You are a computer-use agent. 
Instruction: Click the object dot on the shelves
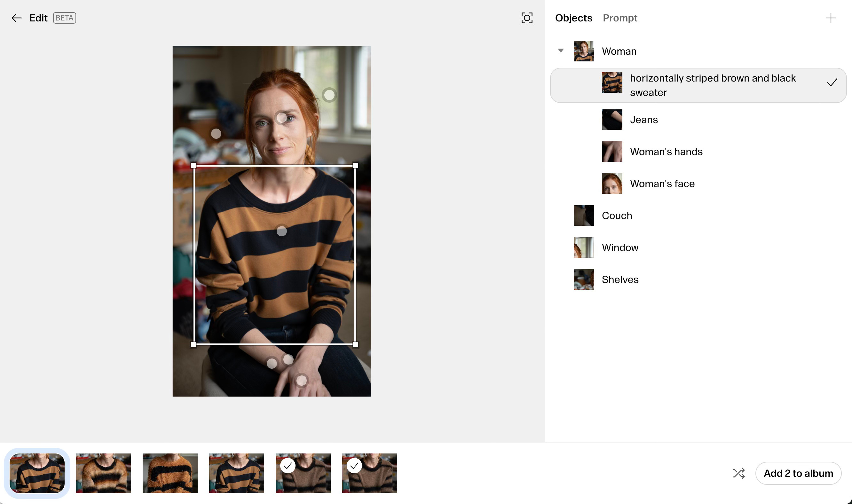[x=216, y=134]
